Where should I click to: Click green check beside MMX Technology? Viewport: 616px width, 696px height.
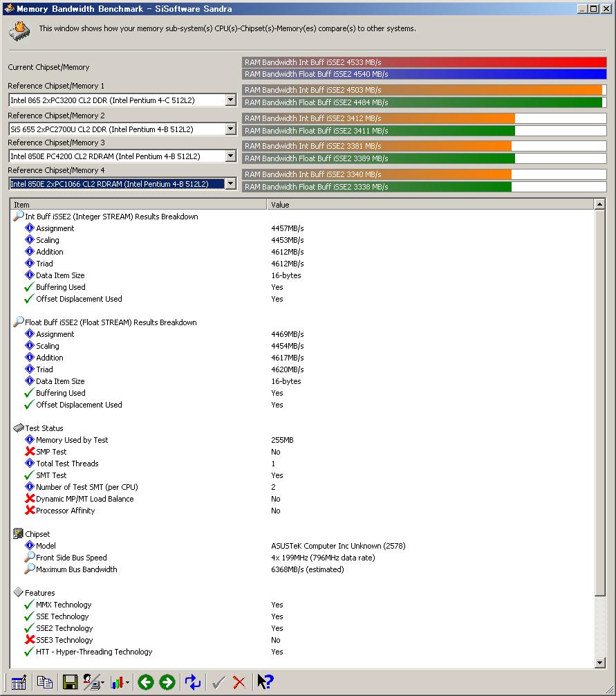tap(29, 605)
